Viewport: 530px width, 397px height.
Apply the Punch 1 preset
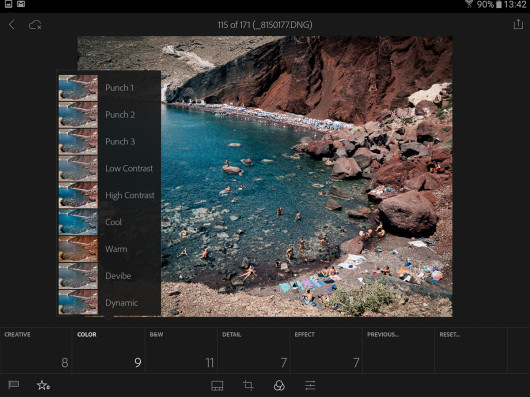coord(109,88)
